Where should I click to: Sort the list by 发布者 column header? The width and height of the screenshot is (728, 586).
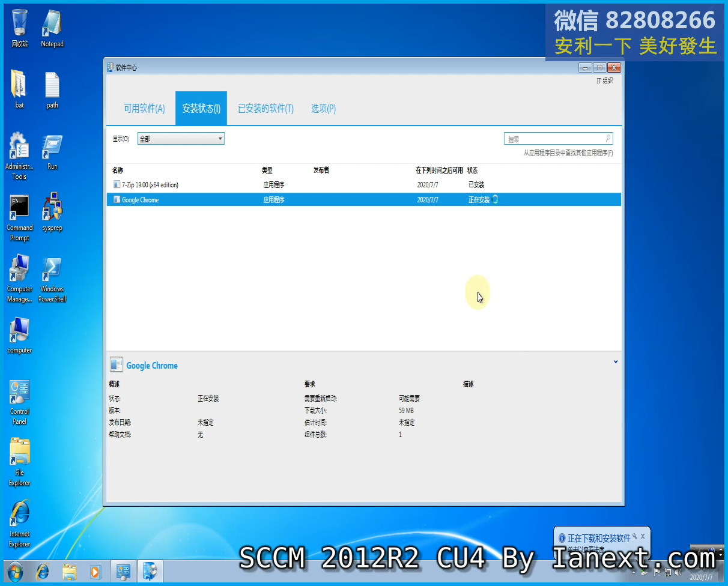click(321, 171)
